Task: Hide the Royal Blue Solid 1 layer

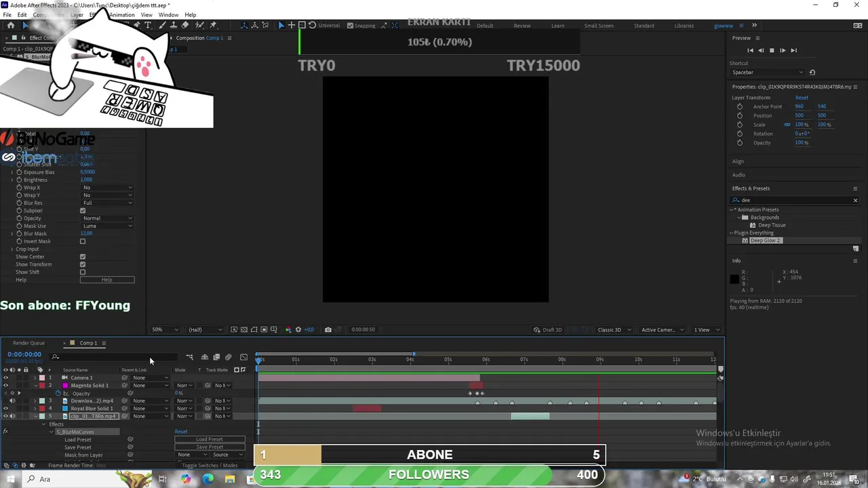Action: click(5, 409)
